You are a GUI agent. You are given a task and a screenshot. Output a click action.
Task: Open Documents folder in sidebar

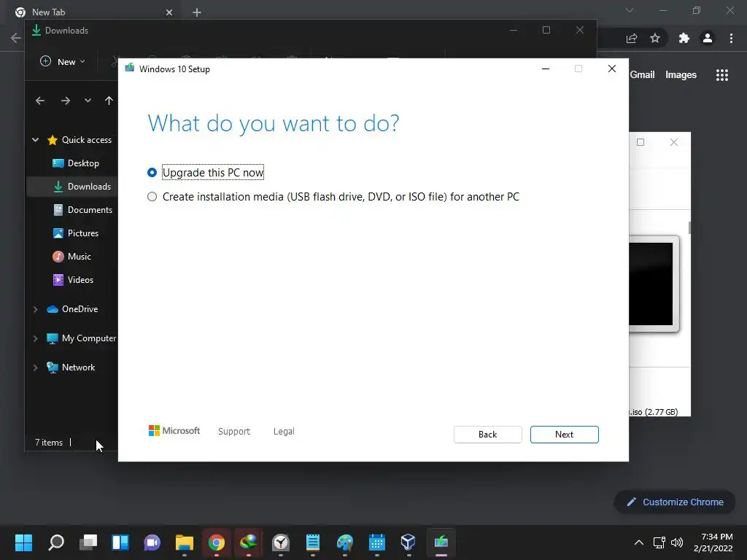point(83,210)
